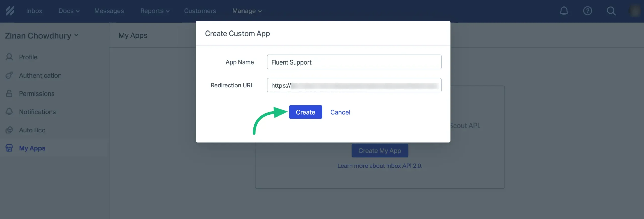Screen dimensions: 644x219
Task: Click the App Name input field
Action: coord(354,62)
